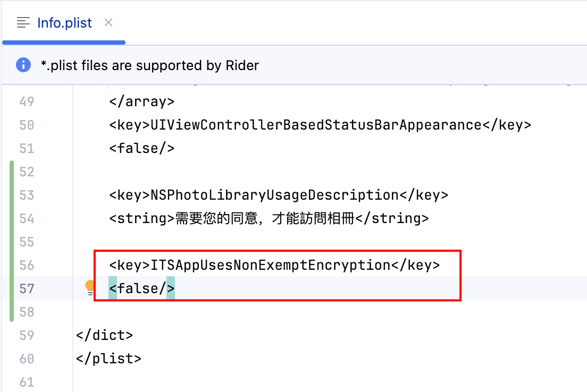
Task: Click line number 53 in the gutter
Action: coord(27,195)
